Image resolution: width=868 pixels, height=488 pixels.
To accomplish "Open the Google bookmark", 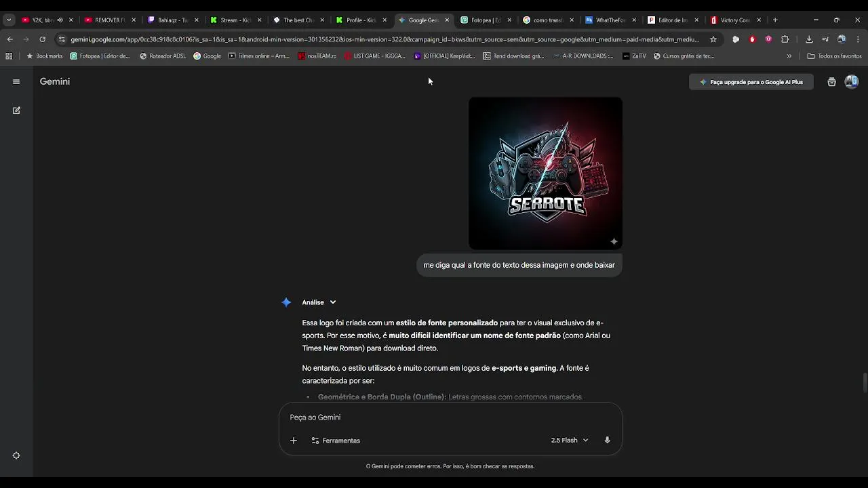I will (x=208, y=56).
